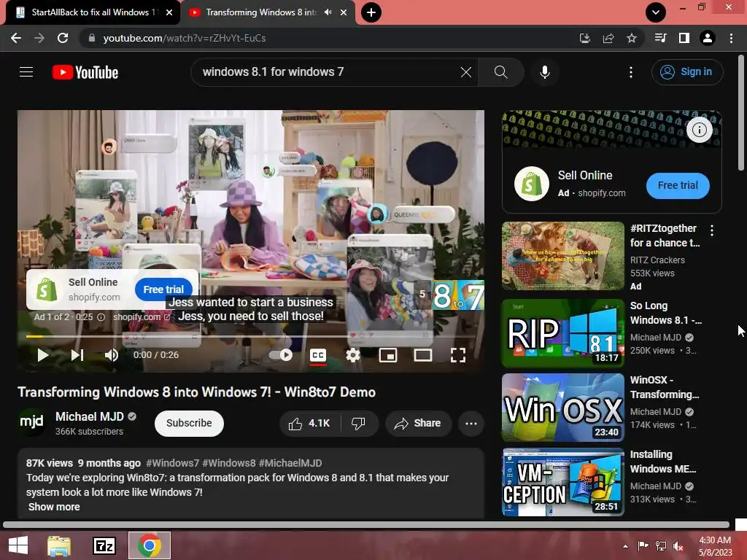Mute the video player volume
747x560 pixels.
pyautogui.click(x=112, y=355)
